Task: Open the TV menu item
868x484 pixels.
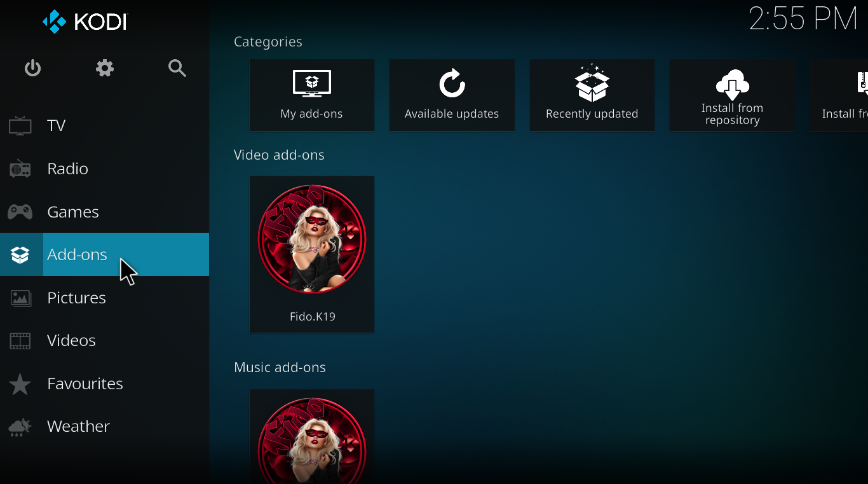Action: [104, 125]
